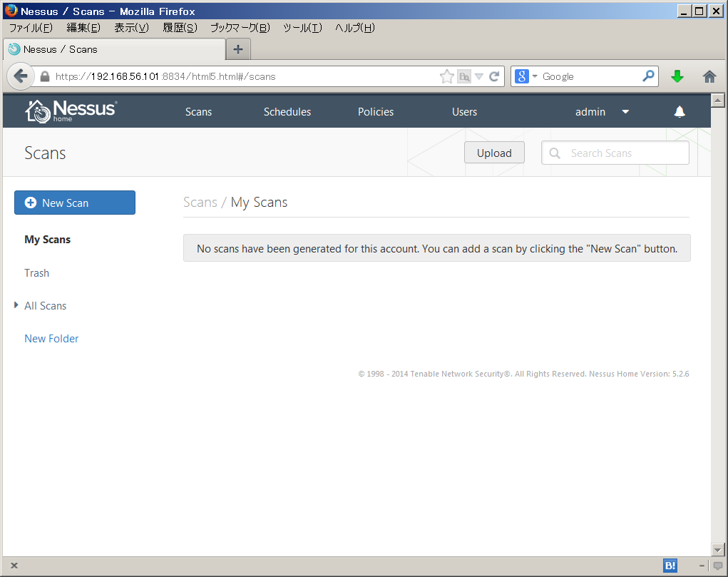Open the URL history dropdown arrow

click(x=479, y=76)
